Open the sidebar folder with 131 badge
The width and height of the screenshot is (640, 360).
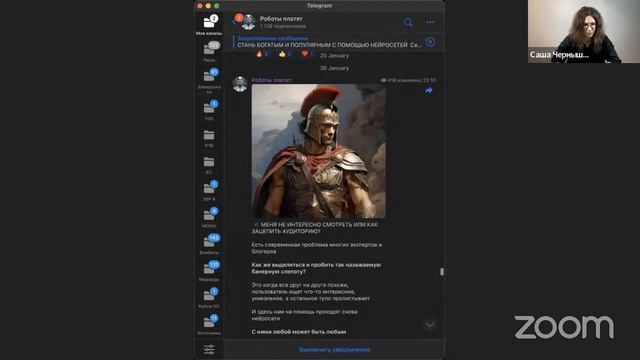[x=209, y=271]
